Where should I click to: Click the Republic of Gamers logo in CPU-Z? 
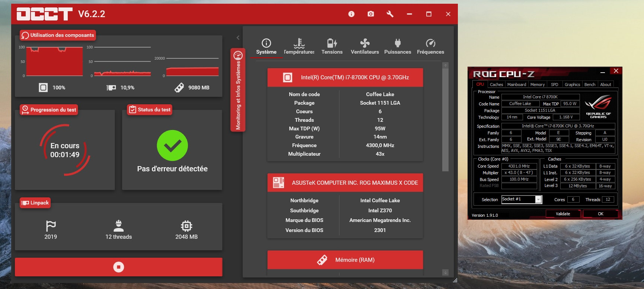(x=598, y=107)
